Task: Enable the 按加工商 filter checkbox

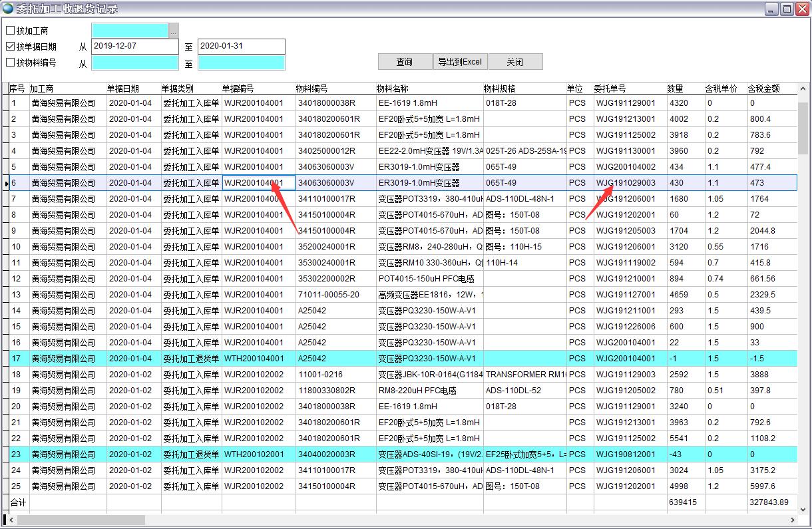Action: coord(10,31)
